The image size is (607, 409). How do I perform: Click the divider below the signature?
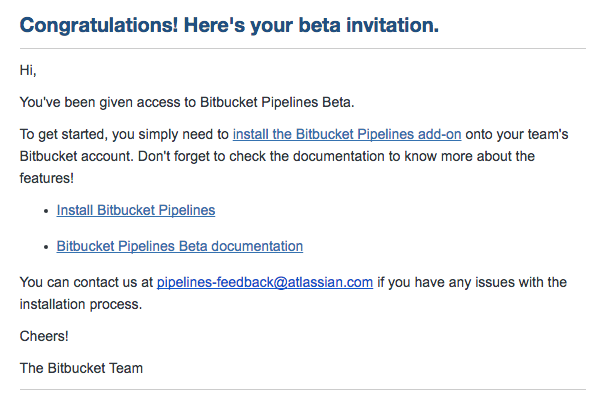tap(303, 389)
